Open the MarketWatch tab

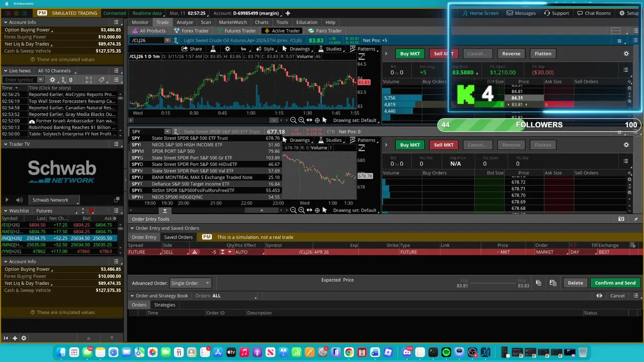(x=233, y=22)
